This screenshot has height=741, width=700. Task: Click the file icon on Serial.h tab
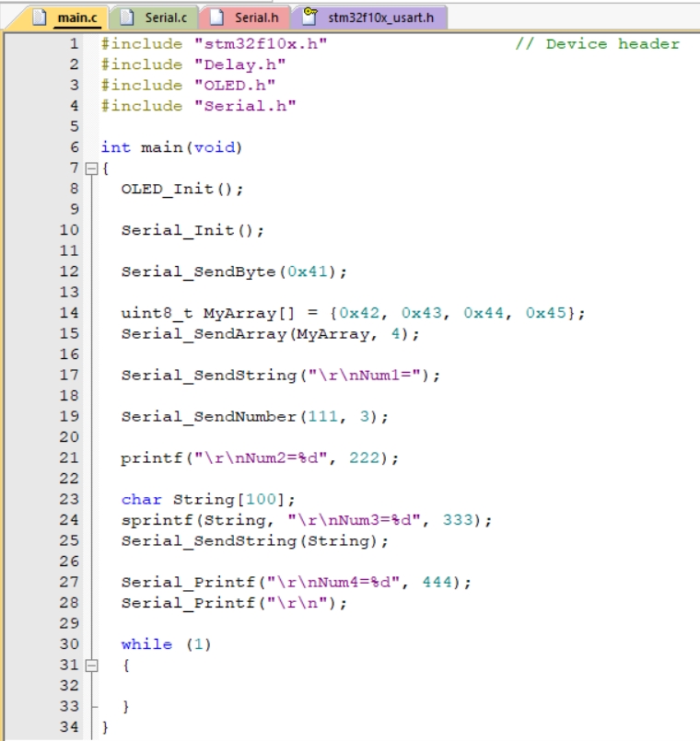click(216, 17)
